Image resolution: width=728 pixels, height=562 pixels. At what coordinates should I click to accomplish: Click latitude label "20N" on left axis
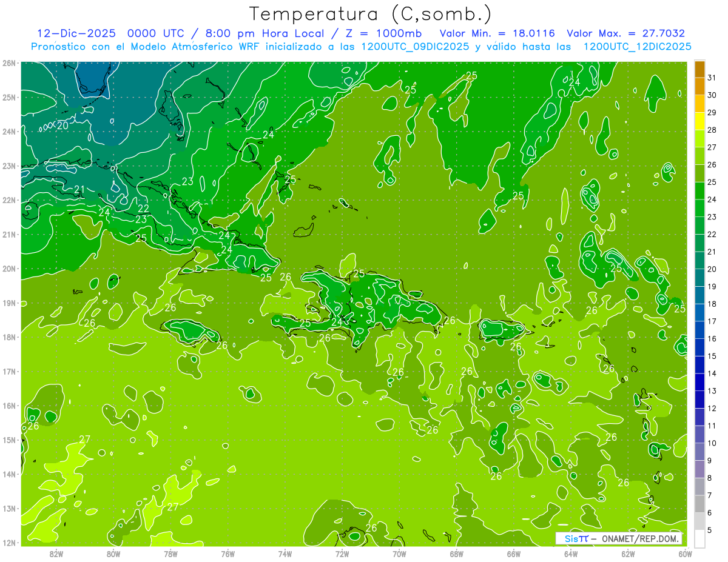(9, 269)
